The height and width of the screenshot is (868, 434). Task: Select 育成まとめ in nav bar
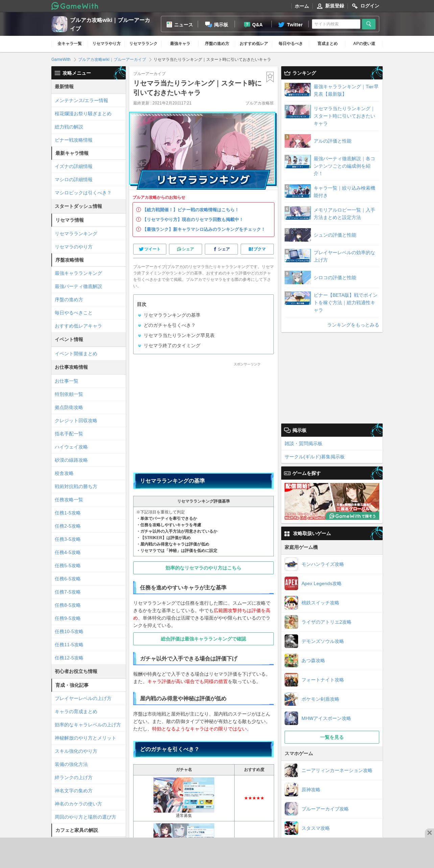coord(328,44)
